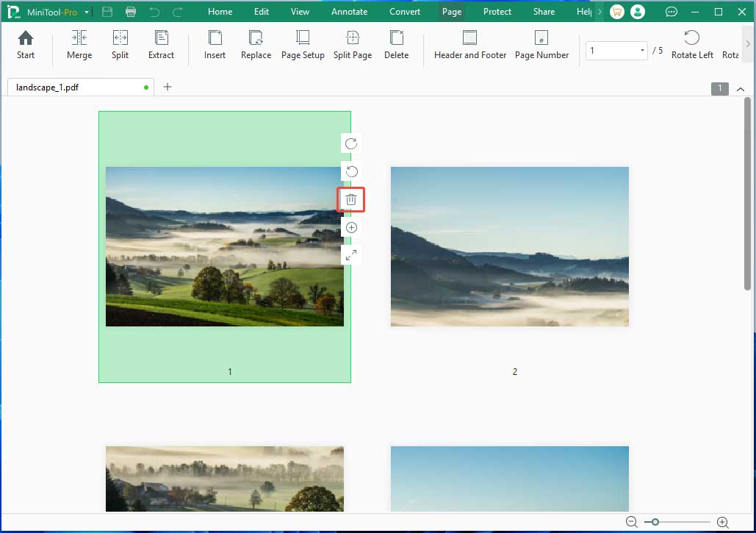Image resolution: width=756 pixels, height=533 pixels.
Task: Open Header and Footer tool
Action: point(470,45)
